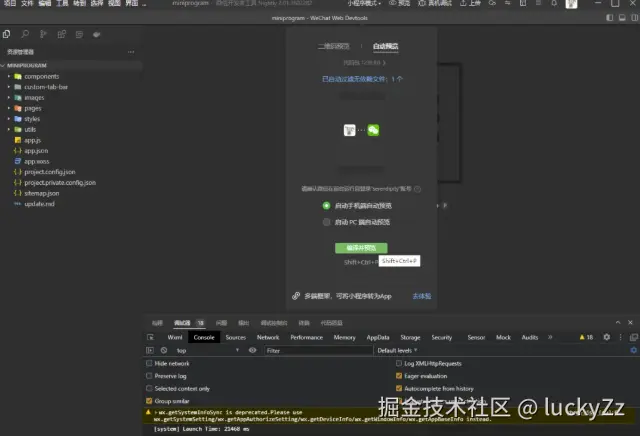Click the devtools vertical three-dots menu
This screenshot has width=640, height=436.
coord(620,337)
